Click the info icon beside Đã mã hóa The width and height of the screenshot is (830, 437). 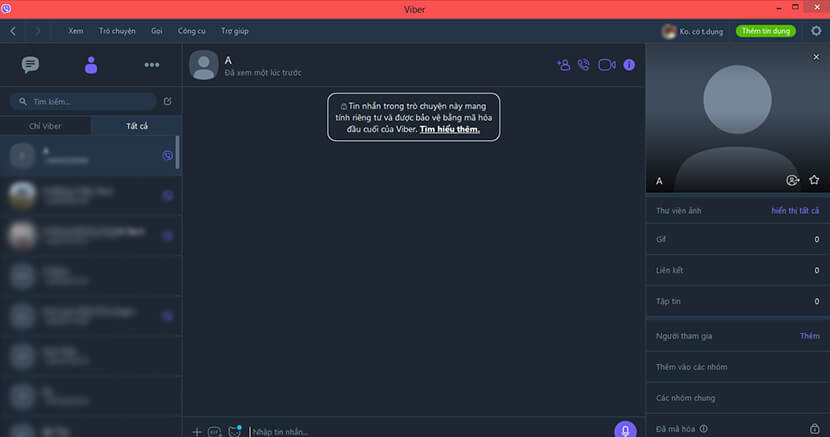click(703, 429)
